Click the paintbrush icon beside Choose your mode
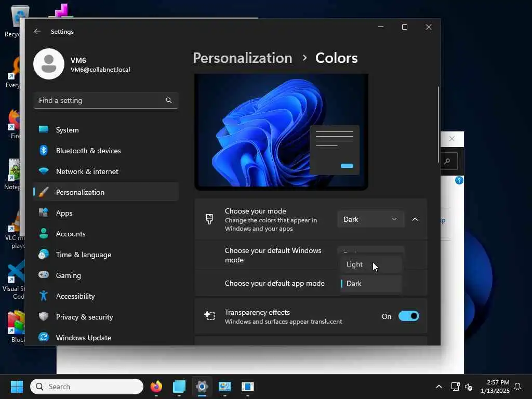This screenshot has width=532, height=399. click(209, 219)
